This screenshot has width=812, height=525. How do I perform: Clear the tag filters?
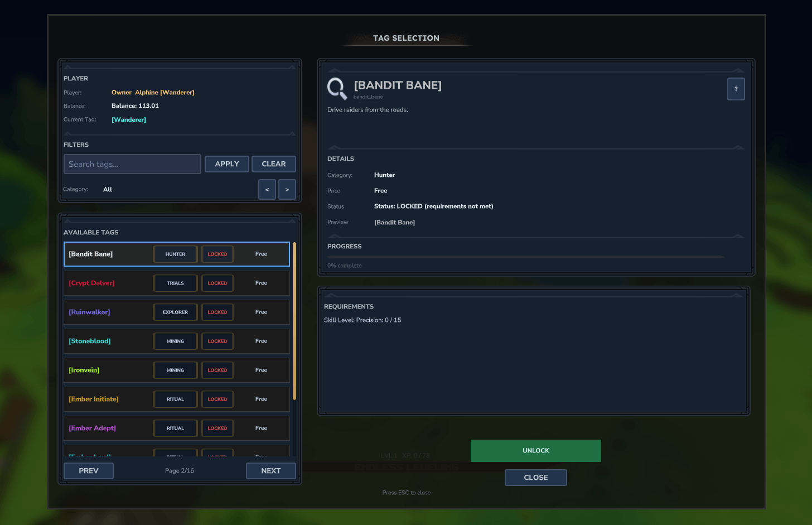[x=273, y=164]
